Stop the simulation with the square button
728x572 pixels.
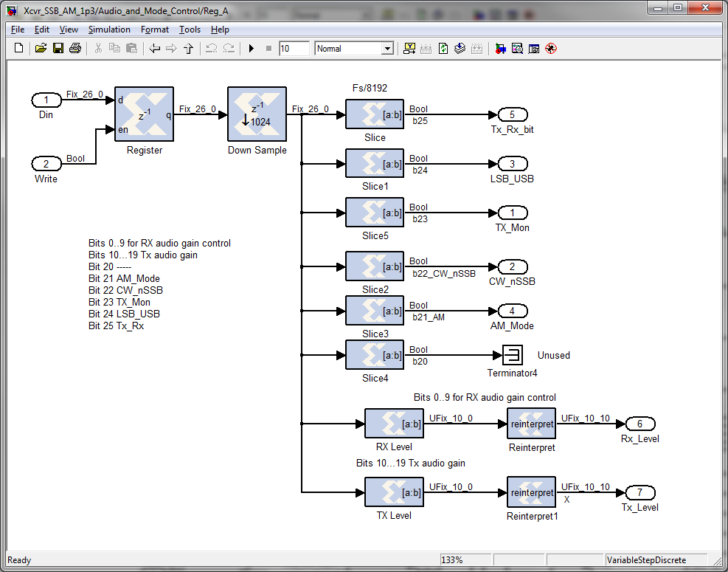268,48
